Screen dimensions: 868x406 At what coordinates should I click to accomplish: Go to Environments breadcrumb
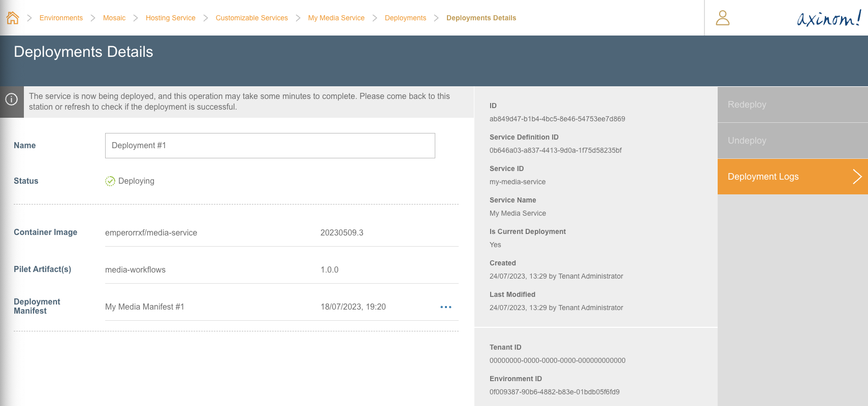(x=61, y=18)
